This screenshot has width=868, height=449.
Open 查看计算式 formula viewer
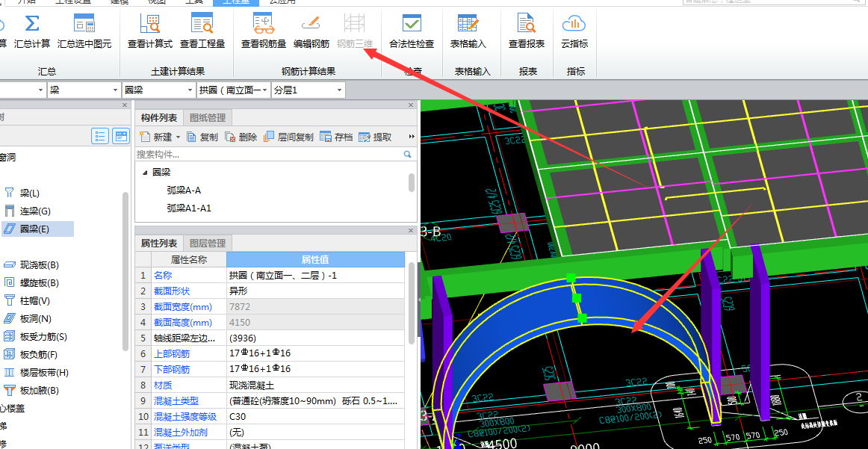tap(150, 32)
